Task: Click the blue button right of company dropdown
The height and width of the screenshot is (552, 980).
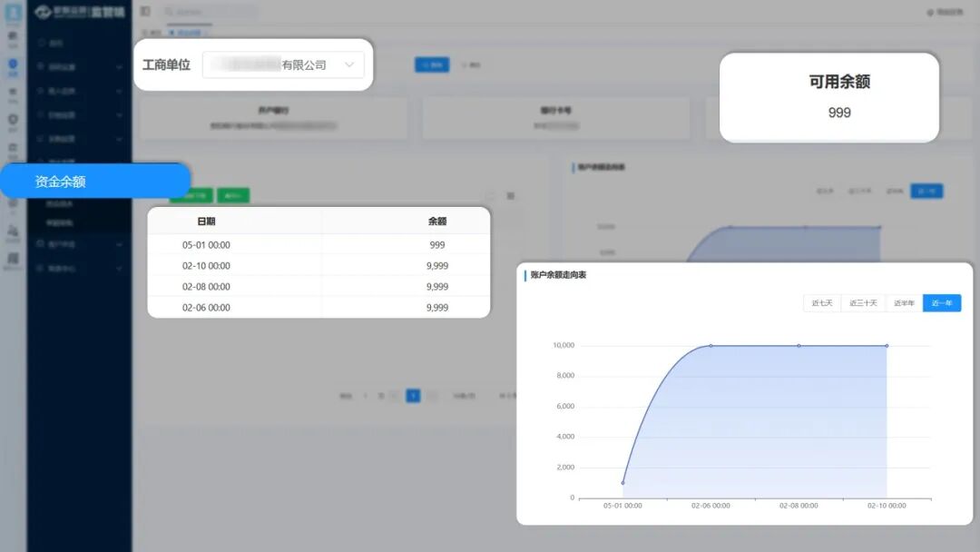Action: pyautogui.click(x=432, y=64)
